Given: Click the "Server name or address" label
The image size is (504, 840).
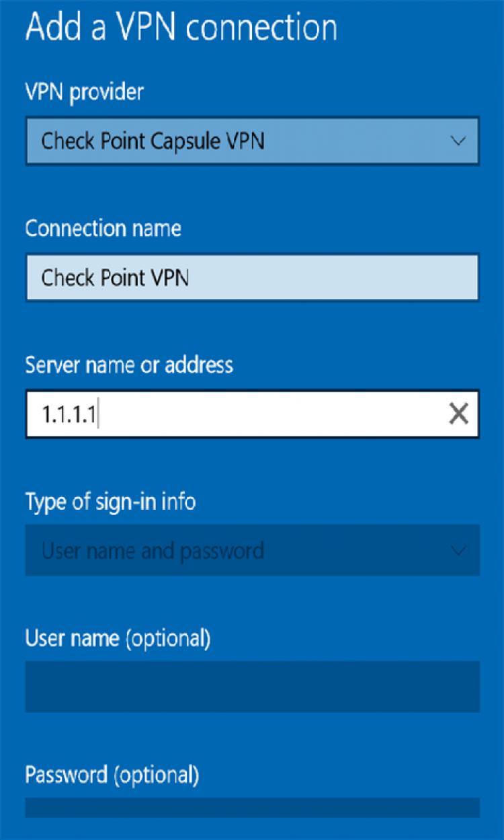Looking at the screenshot, I should [x=129, y=365].
